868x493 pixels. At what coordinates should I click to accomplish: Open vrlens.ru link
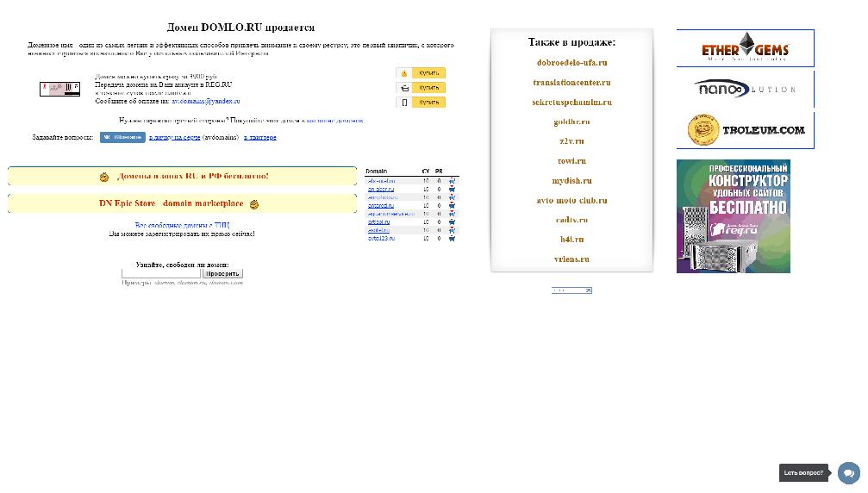(571, 259)
